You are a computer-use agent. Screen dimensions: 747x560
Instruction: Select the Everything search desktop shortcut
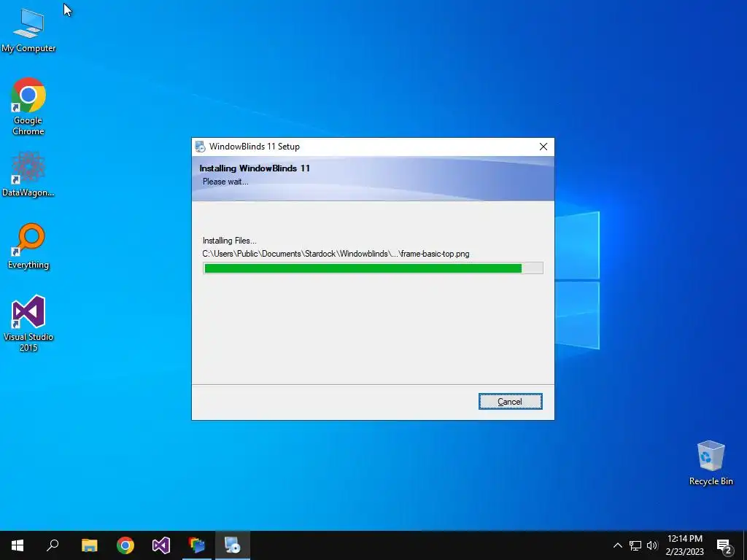click(x=28, y=246)
